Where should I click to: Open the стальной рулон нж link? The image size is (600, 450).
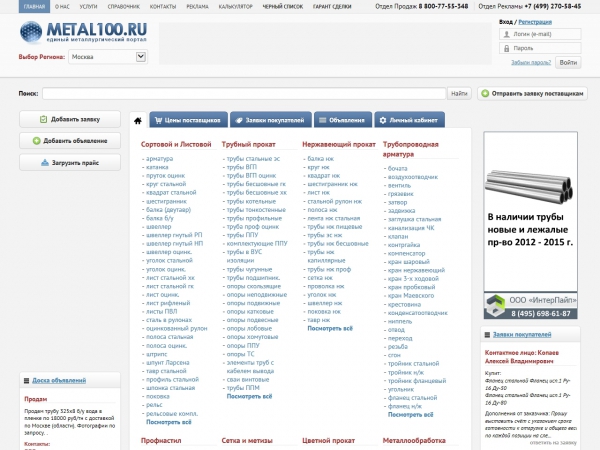click(x=334, y=201)
